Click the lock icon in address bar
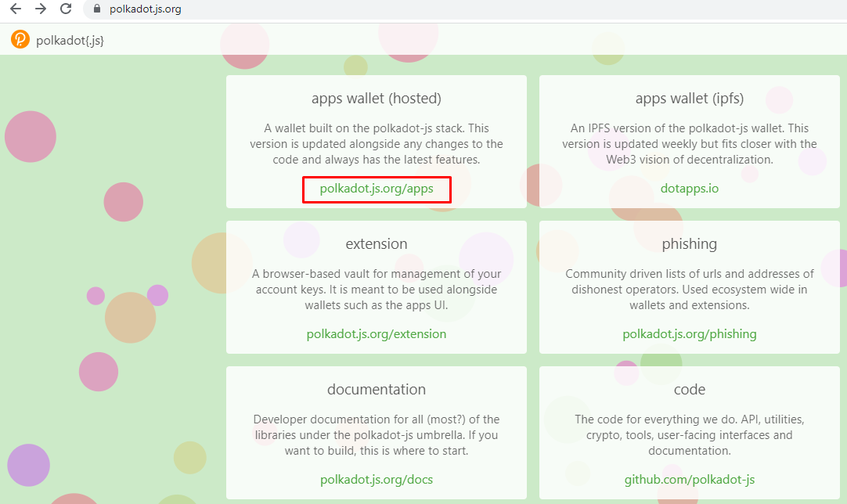The image size is (847, 504). pos(97,9)
